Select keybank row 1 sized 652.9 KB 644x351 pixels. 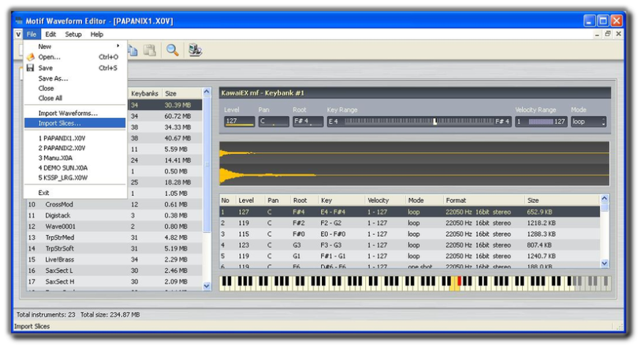click(410, 213)
